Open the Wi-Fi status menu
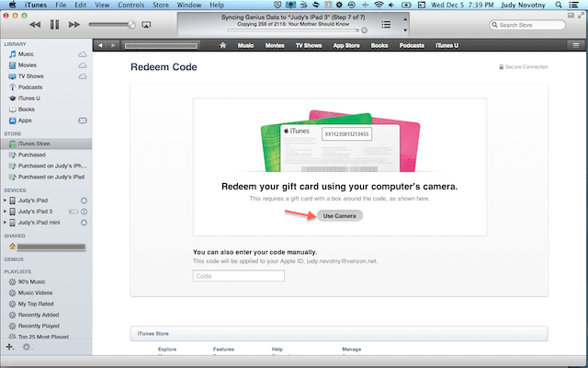This screenshot has width=588, height=368. click(379, 5)
